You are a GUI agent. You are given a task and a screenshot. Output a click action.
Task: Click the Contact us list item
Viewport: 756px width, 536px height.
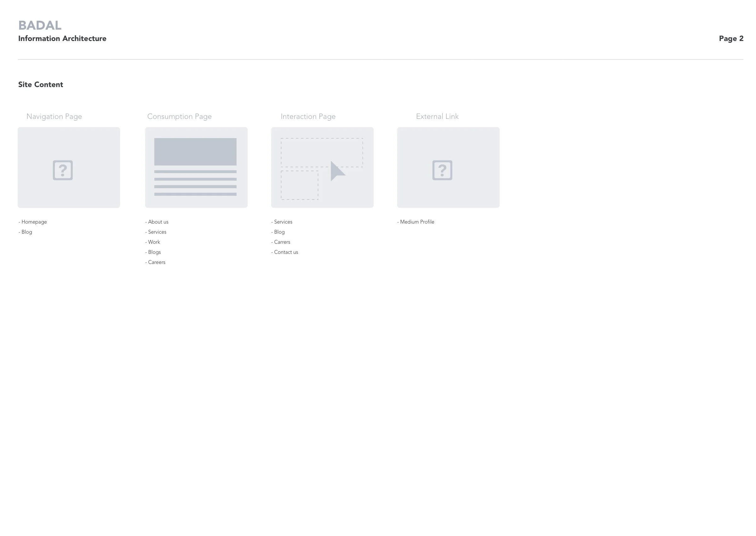point(284,252)
